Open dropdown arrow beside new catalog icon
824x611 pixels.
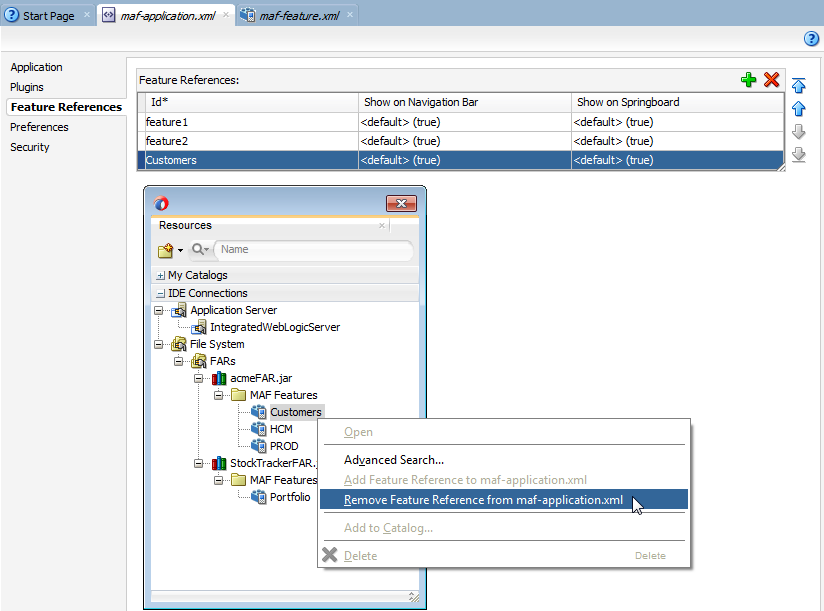pos(180,251)
